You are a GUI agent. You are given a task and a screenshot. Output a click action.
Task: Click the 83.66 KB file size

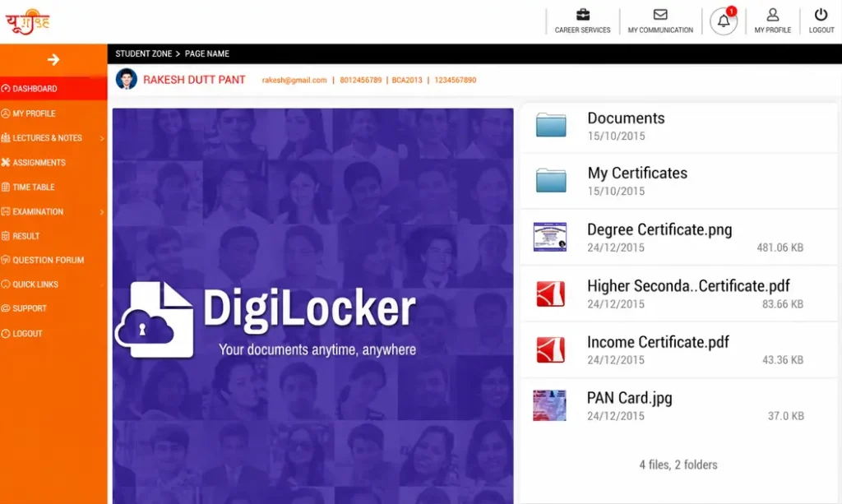pos(783,303)
